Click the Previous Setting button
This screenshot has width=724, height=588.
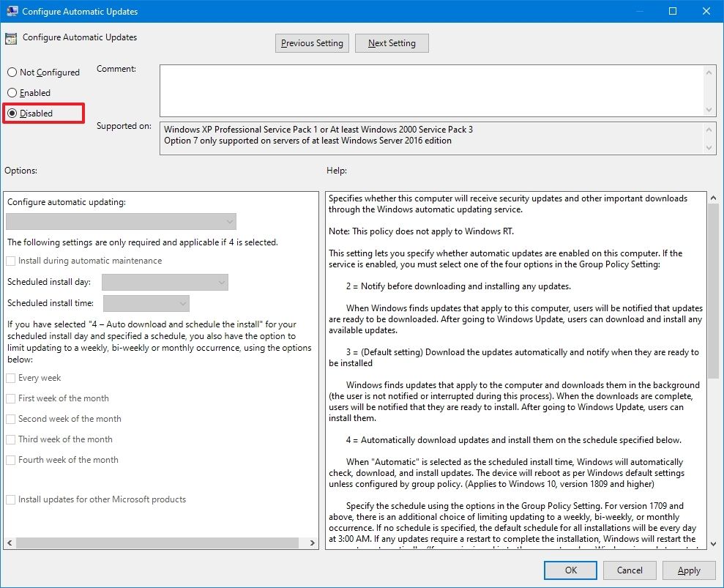311,42
